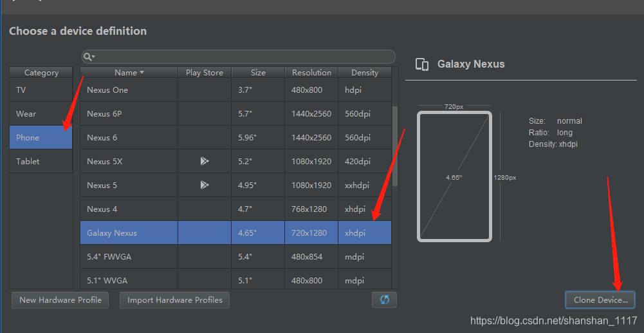Select the Nexus 4 device name
Image resolution: width=644 pixels, height=333 pixels.
coord(102,209)
